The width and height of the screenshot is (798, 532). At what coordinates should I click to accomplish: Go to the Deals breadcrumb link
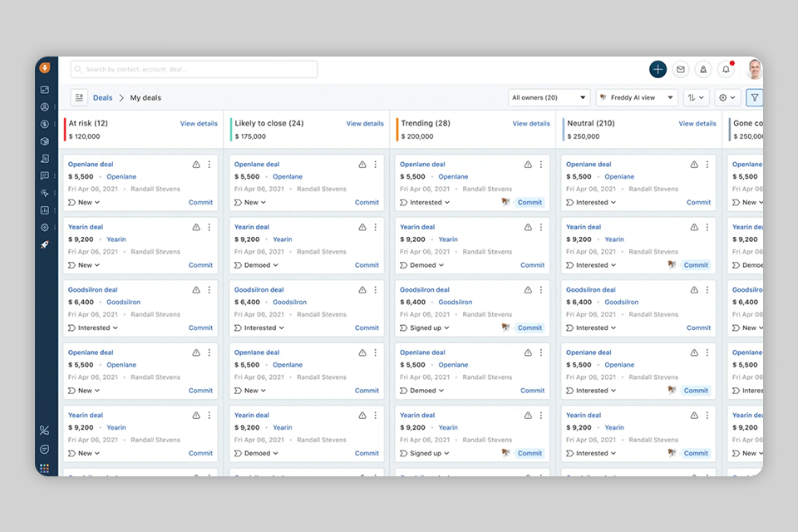tap(102, 98)
